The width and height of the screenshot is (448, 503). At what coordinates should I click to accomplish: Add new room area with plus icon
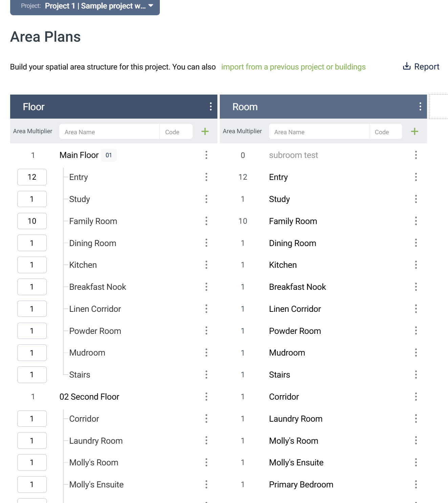414,132
